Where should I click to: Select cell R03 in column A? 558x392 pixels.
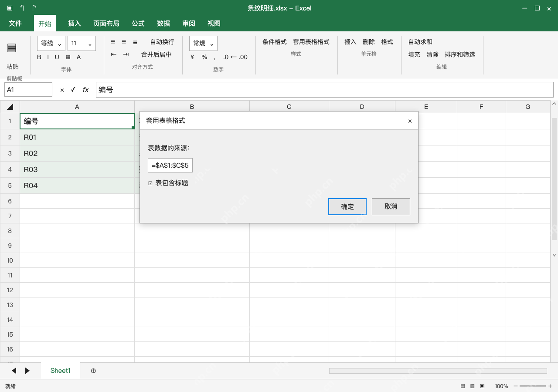(x=77, y=169)
